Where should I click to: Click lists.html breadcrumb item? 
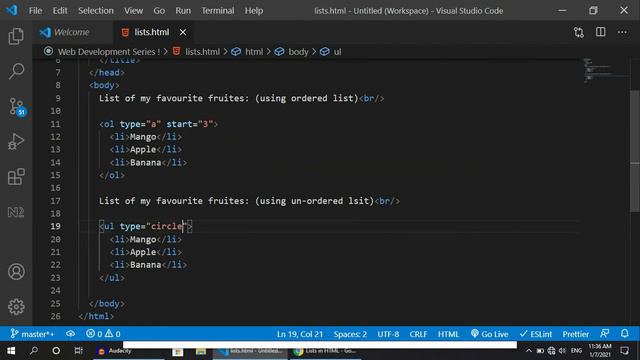[x=202, y=52]
